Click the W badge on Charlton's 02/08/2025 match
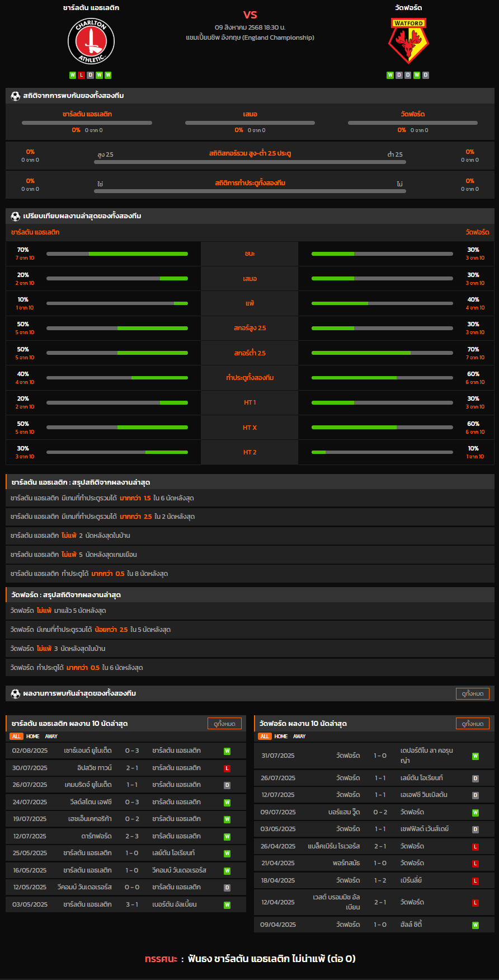Screen dimensions: 499x980 [227, 751]
